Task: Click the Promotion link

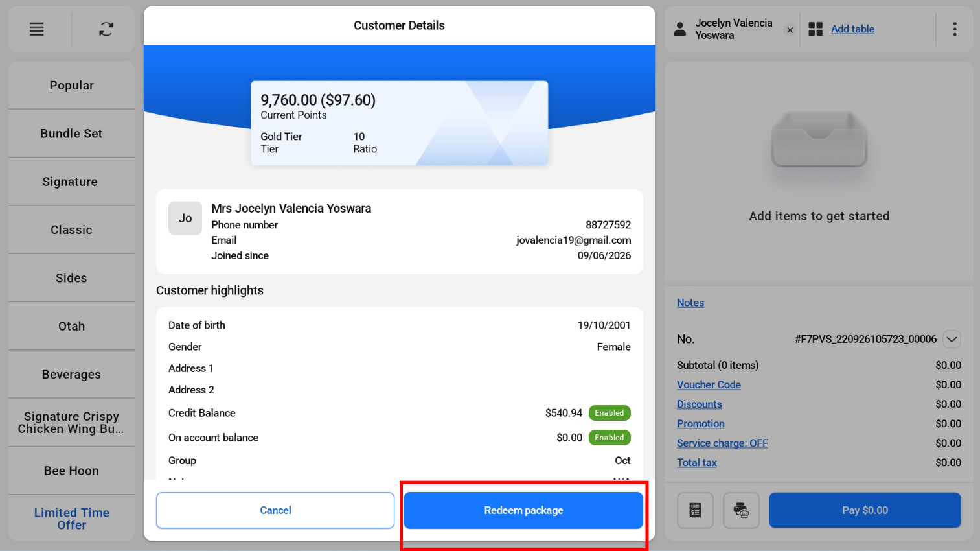Action: click(701, 423)
